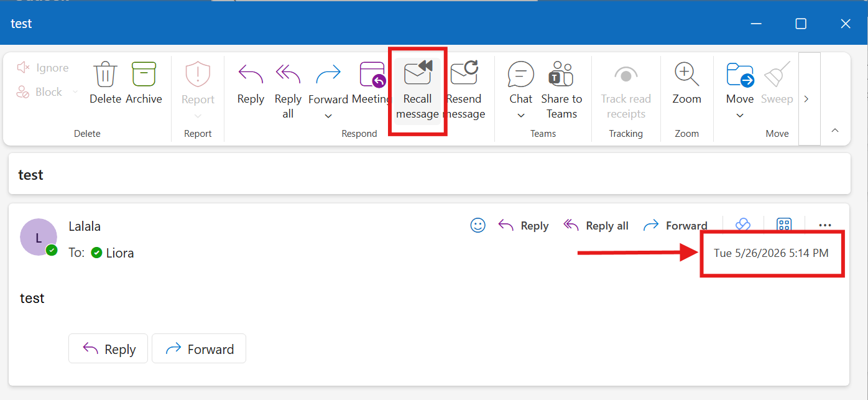Click the Move folder icon
This screenshot has width=868, height=400.
click(740, 75)
